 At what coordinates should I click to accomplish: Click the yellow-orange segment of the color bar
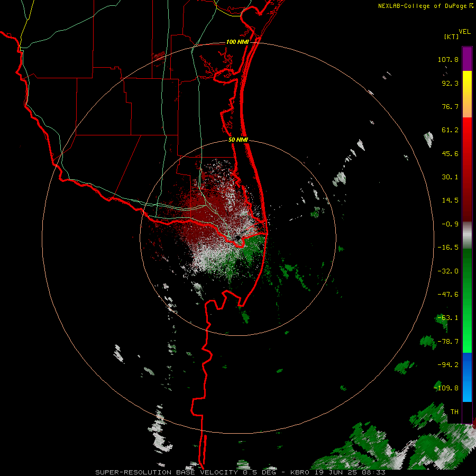click(467, 94)
